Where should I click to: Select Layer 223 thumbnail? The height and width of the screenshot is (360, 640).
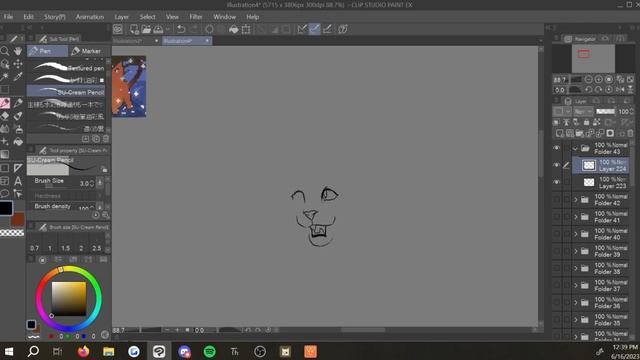pos(589,182)
